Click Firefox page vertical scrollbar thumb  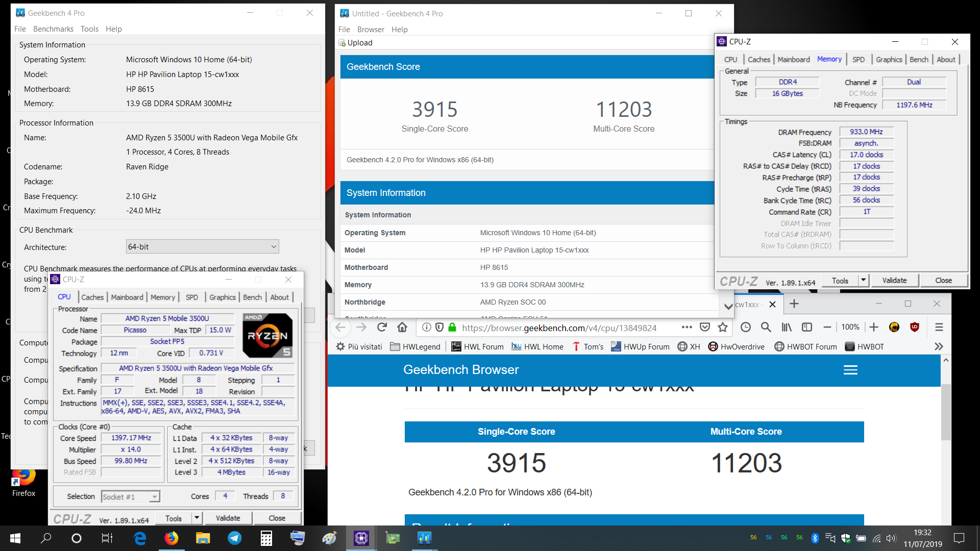coord(946,412)
